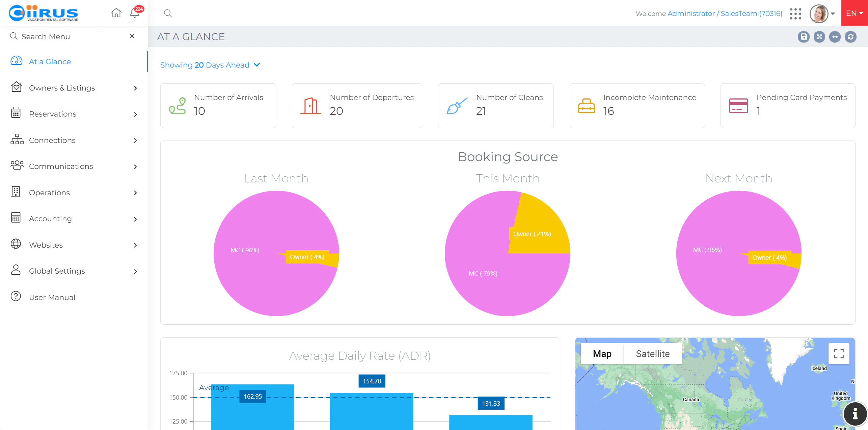Open notifications bell with 224 badge

pos(135,13)
